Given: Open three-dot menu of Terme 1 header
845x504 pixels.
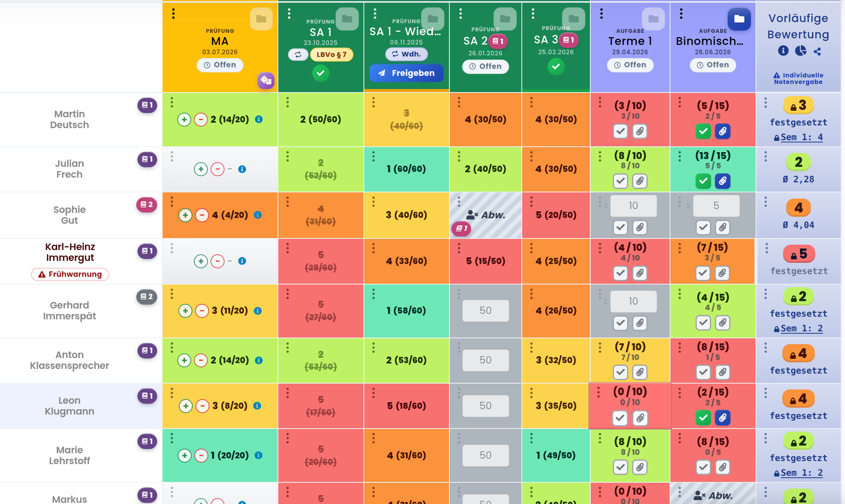Looking at the screenshot, I should pyautogui.click(x=602, y=14).
